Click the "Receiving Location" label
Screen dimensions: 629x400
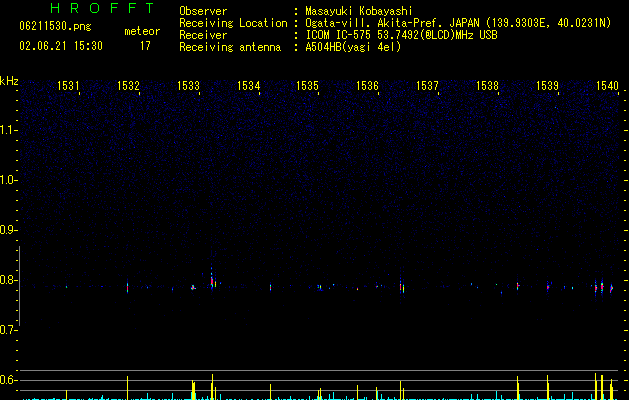click(233, 23)
